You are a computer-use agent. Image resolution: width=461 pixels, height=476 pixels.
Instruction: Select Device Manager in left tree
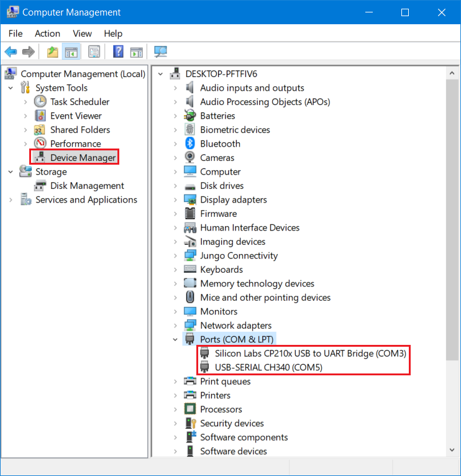point(83,158)
